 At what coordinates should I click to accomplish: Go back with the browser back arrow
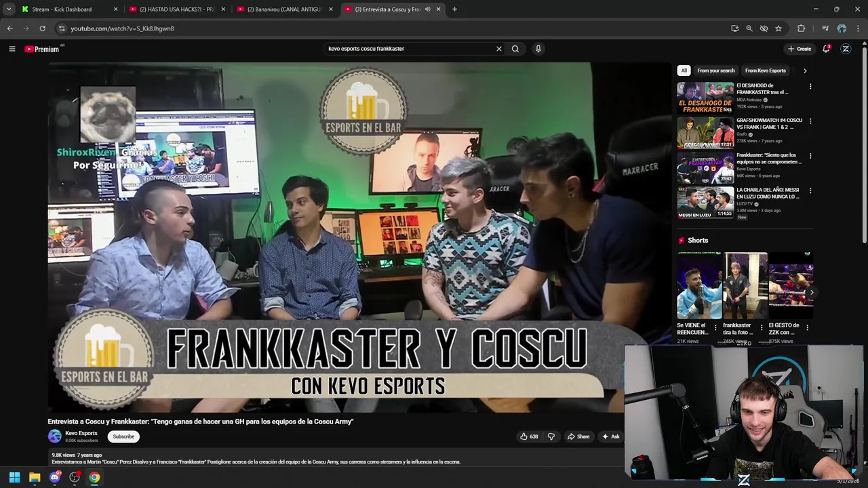(9, 28)
